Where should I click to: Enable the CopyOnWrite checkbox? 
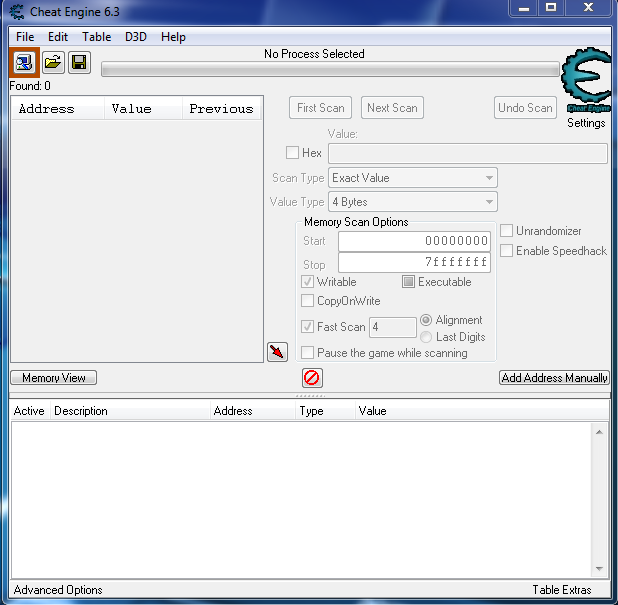tap(307, 300)
